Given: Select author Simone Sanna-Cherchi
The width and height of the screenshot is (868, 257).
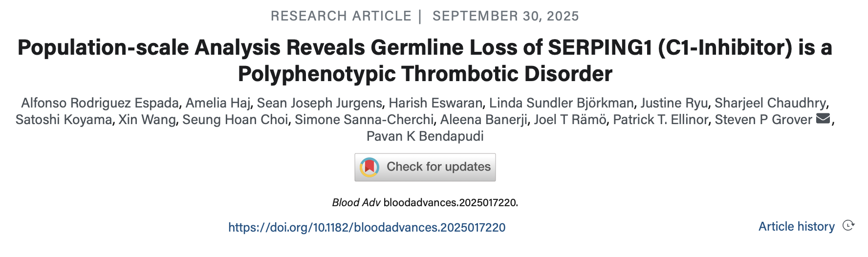Looking at the screenshot, I should coord(364,120).
